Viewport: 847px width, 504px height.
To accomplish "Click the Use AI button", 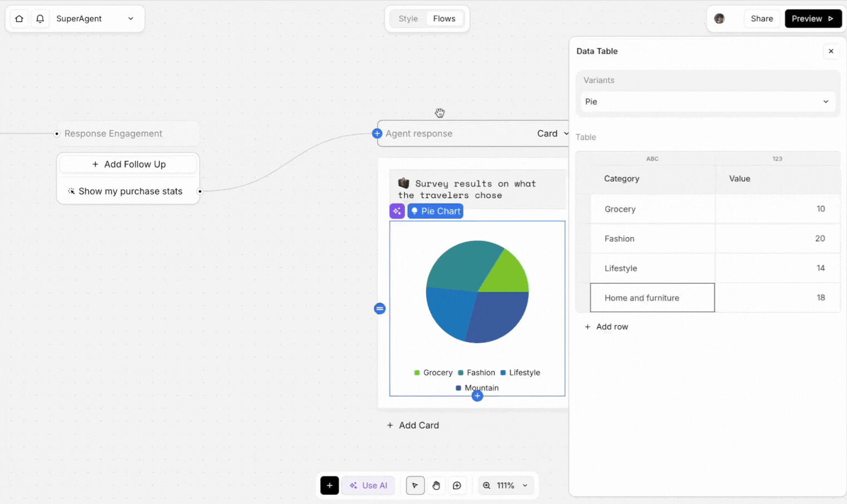I will 368,486.
